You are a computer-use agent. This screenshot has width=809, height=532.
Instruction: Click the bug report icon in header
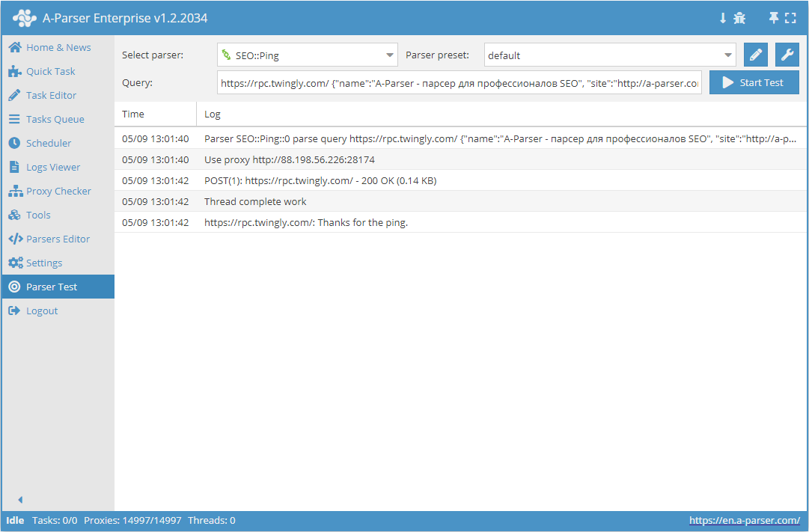coord(739,18)
